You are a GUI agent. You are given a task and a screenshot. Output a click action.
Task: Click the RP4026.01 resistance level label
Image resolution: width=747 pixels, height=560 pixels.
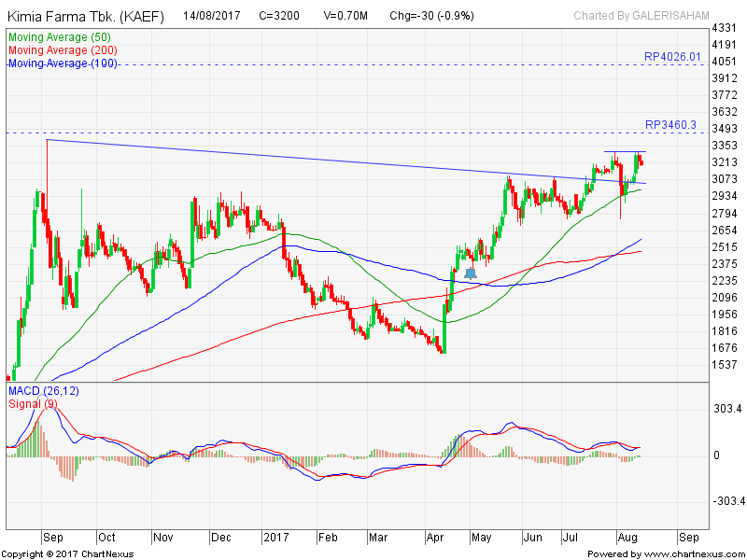click(x=671, y=57)
